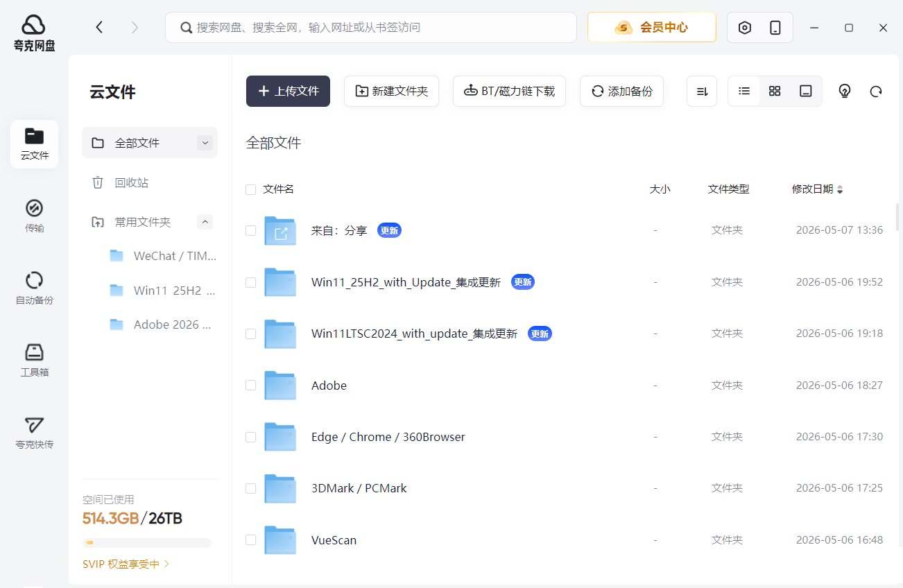Check the 3DMark / PCMark row checkbox
Screen dimensions: 903x588
pos(251,488)
